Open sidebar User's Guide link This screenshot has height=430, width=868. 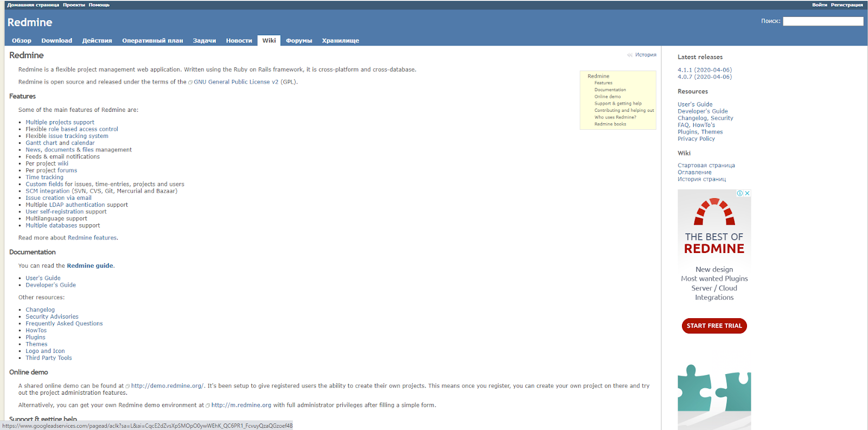tap(695, 104)
